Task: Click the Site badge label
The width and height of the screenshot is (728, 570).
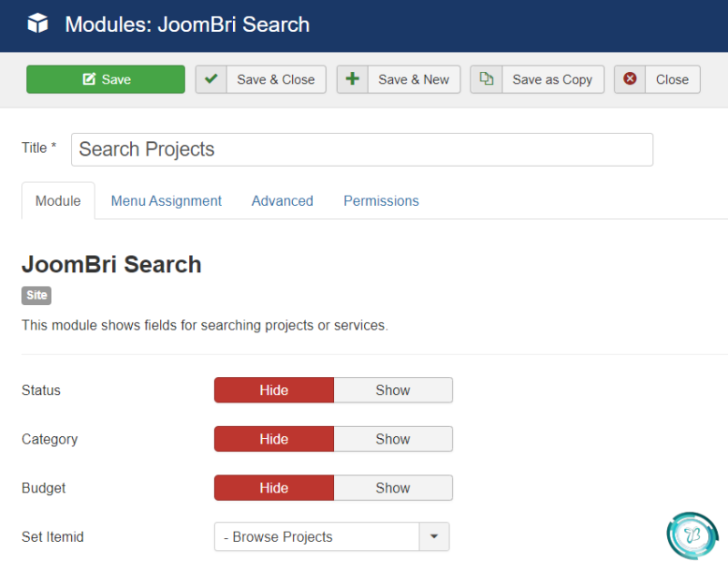Action: click(x=36, y=295)
